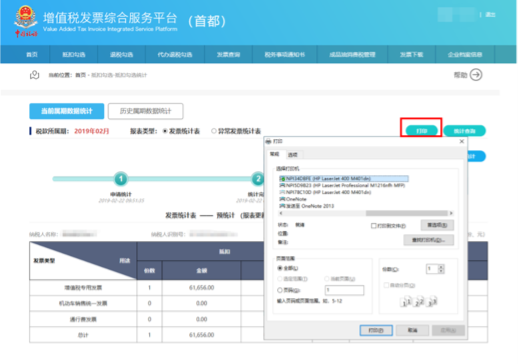Image resolution: width=518 pixels, height=364 pixels.
Task: Select the 全部 page range radio
Action: [x=280, y=268]
